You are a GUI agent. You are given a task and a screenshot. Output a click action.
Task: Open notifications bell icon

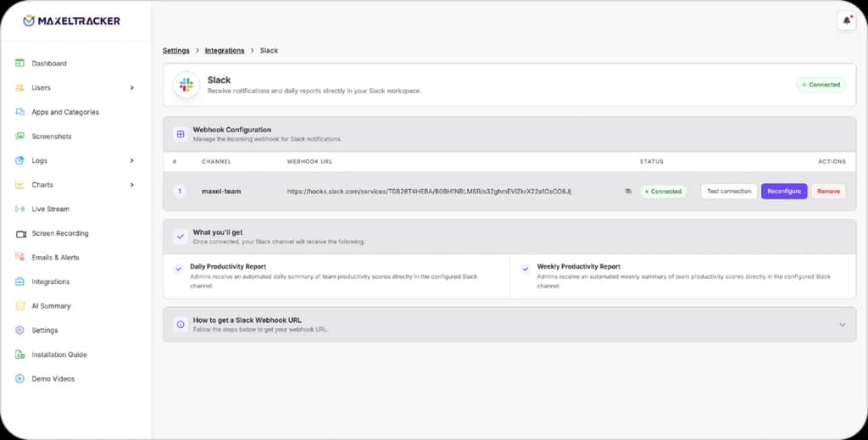pos(847,20)
